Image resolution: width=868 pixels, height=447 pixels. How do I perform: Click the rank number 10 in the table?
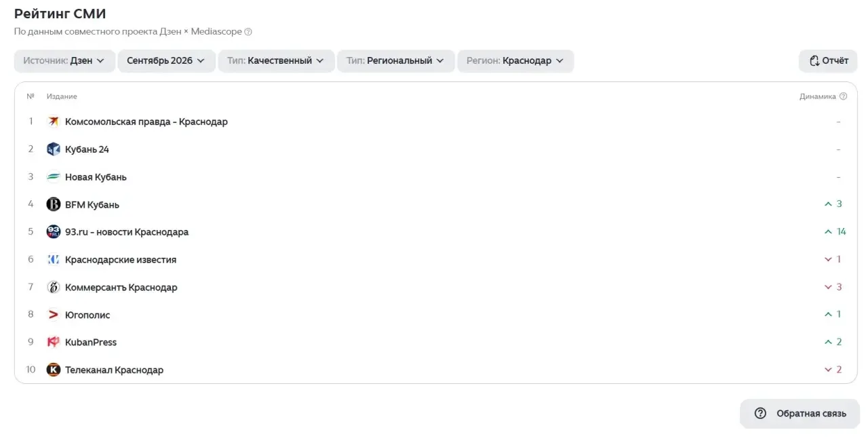pos(31,370)
